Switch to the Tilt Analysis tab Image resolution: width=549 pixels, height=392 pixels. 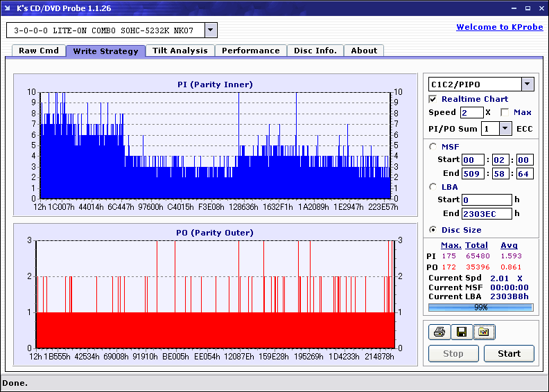[180, 51]
